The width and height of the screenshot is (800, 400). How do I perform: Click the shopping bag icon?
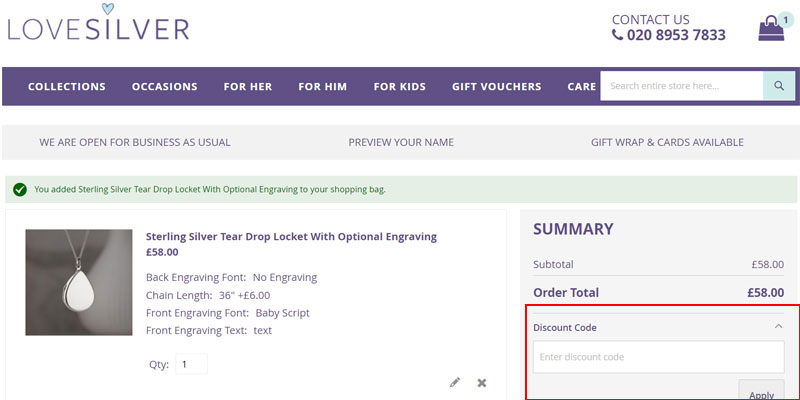coord(771,28)
